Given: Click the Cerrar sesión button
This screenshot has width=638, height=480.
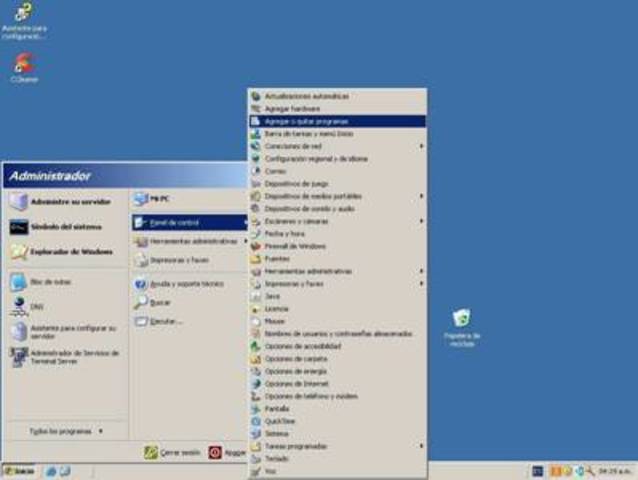Looking at the screenshot, I should pos(173,452).
